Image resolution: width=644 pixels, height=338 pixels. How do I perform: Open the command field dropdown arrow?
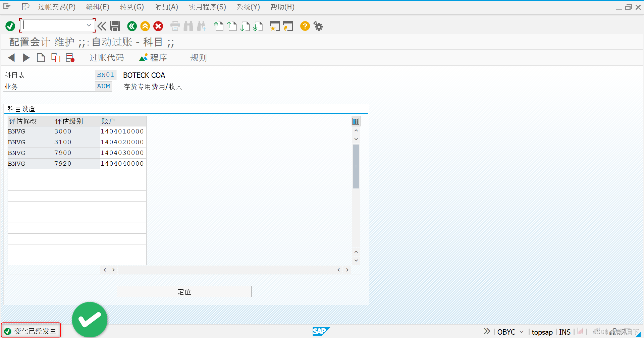coord(89,25)
